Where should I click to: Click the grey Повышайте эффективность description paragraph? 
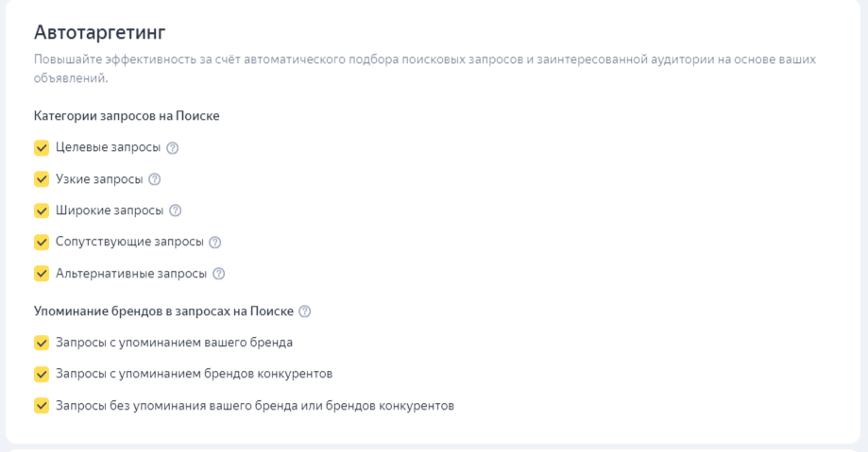pyautogui.click(x=425, y=69)
